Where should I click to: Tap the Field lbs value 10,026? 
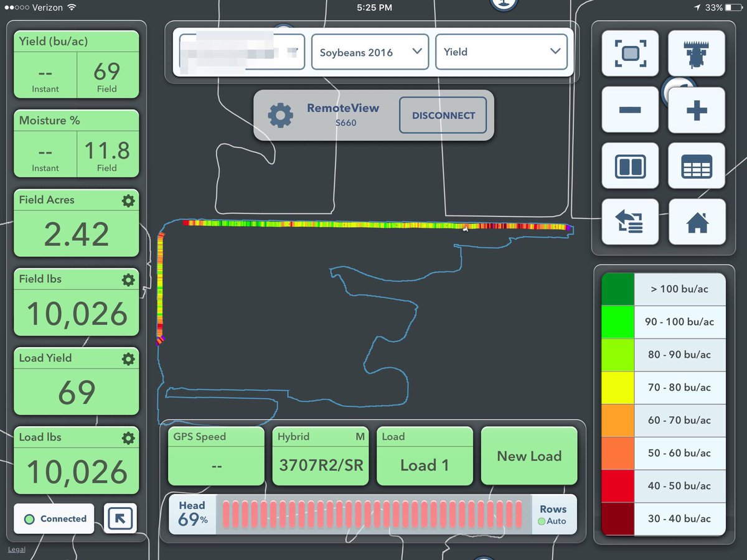(x=77, y=313)
